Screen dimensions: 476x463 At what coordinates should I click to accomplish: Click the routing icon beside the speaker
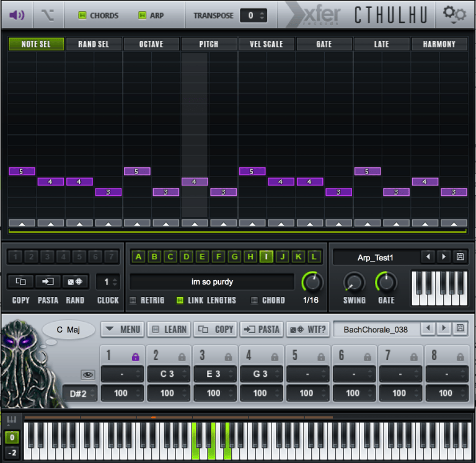tap(48, 15)
